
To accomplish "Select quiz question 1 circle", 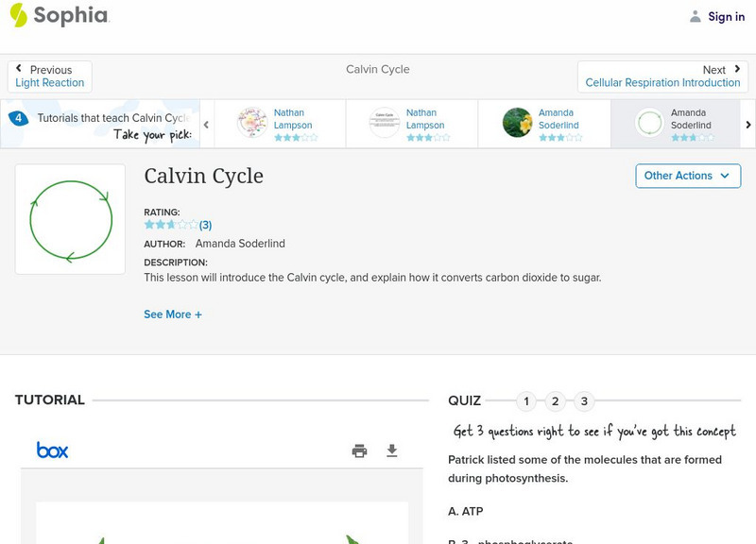I will tap(526, 401).
